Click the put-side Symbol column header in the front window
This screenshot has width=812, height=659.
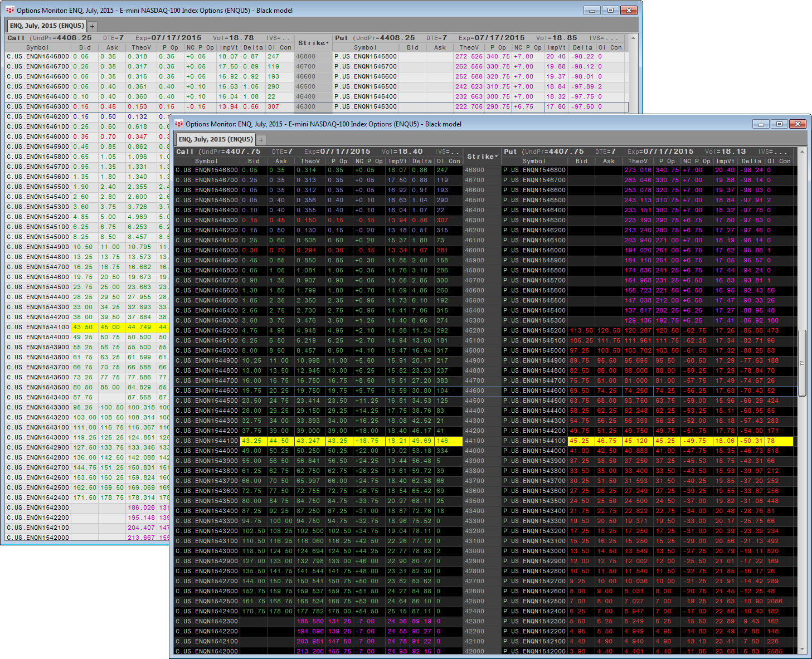534,161
